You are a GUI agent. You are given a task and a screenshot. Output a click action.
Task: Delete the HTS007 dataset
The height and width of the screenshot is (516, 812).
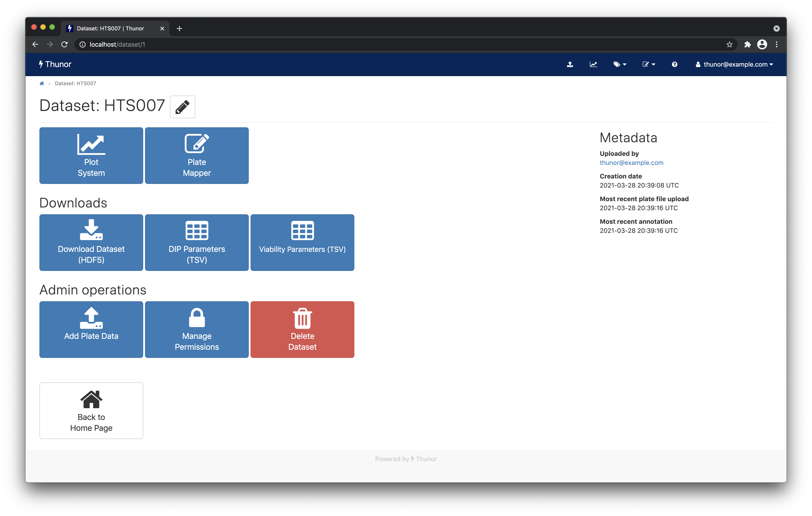pos(302,329)
